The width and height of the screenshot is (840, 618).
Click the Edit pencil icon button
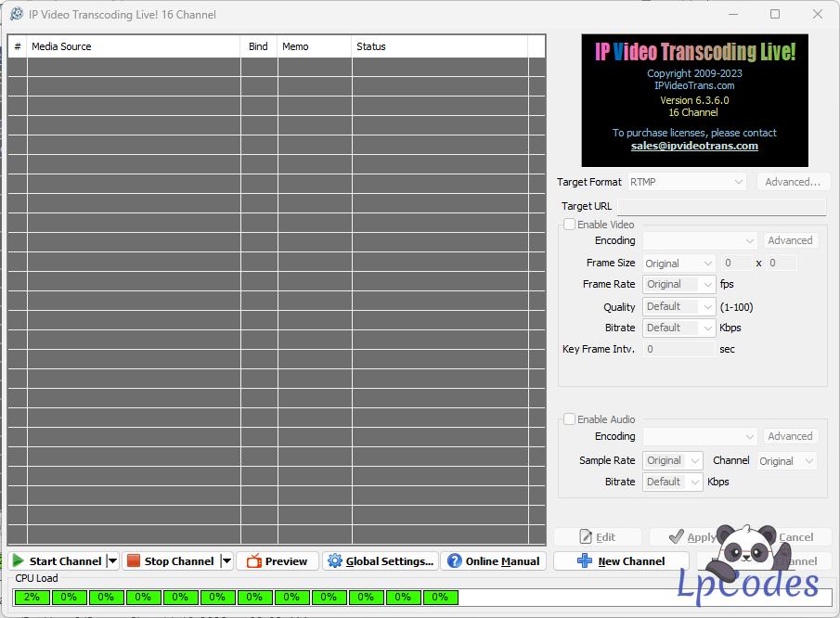point(586,537)
